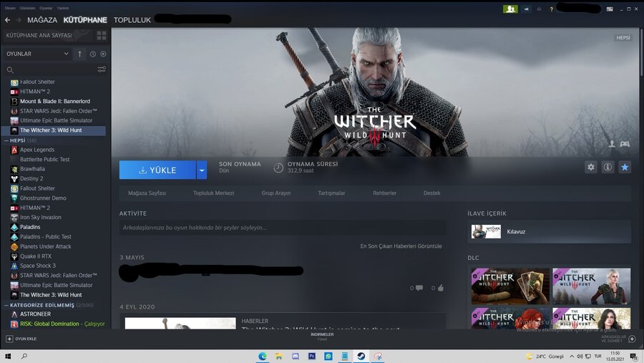Click the Windows Start button
Screen dimensions: 644x363
pos(8,356)
